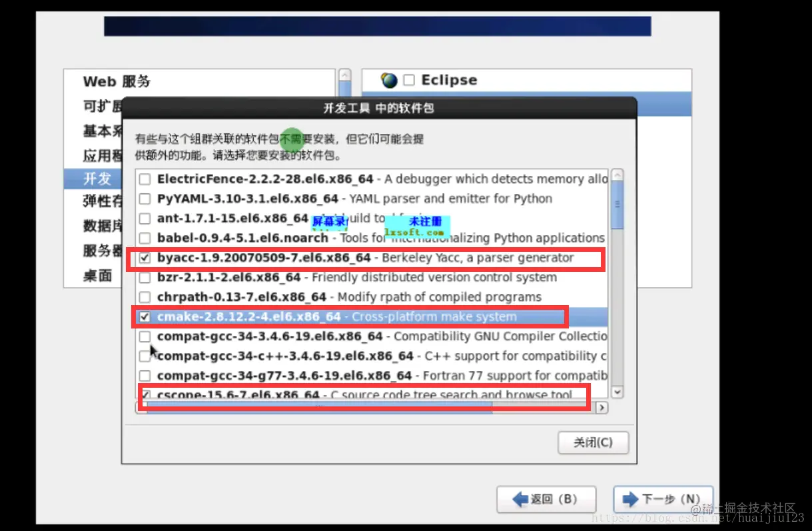Check the ant-1.7.1-15 package checkbox

click(x=145, y=219)
